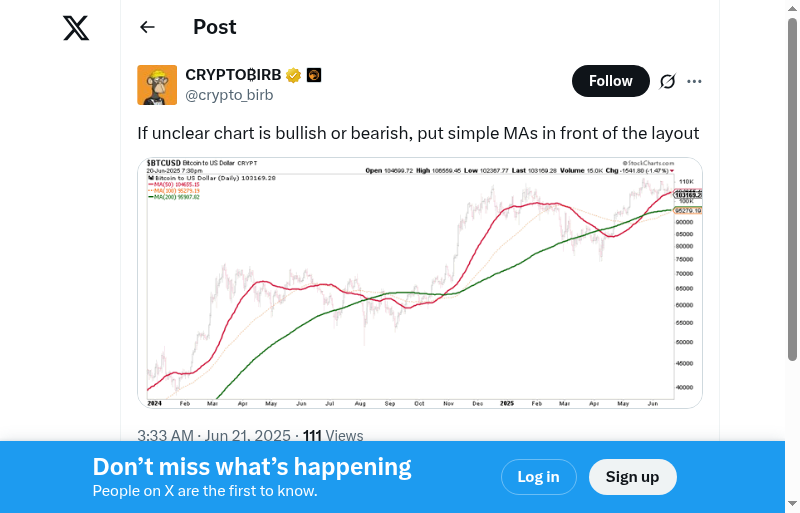Click the gold verified badge
This screenshot has width=800, height=513.
[294, 75]
